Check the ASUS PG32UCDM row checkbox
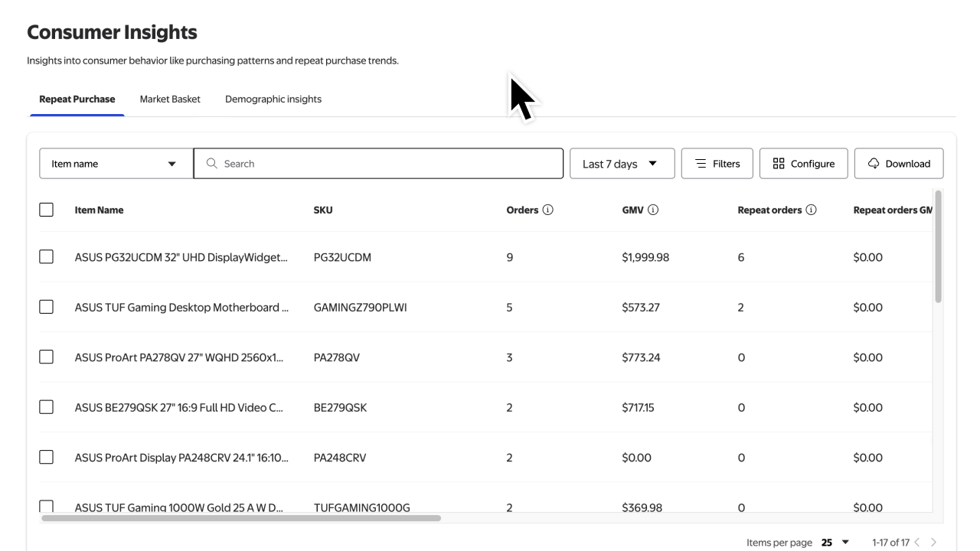 tap(47, 257)
